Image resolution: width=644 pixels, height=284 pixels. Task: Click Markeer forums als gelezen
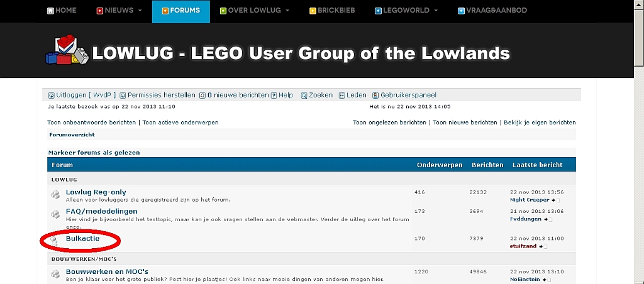[94, 153]
